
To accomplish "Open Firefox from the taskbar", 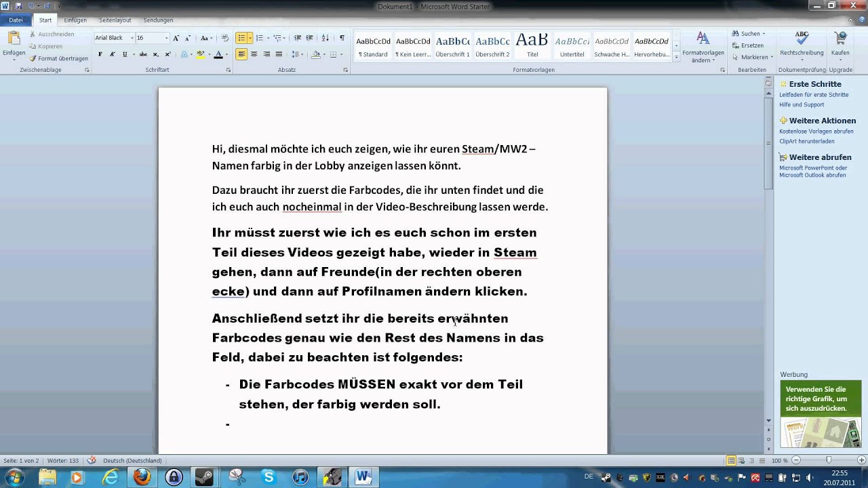I will (142, 477).
